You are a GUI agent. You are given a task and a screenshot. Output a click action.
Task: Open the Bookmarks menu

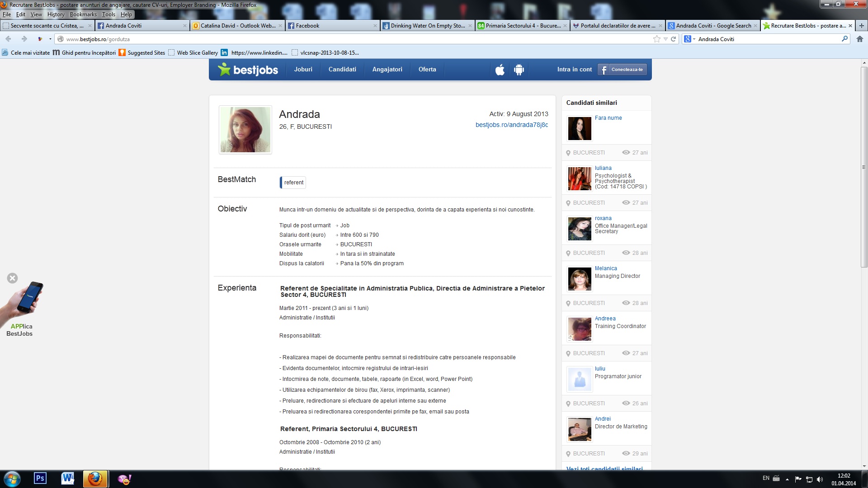click(83, 14)
